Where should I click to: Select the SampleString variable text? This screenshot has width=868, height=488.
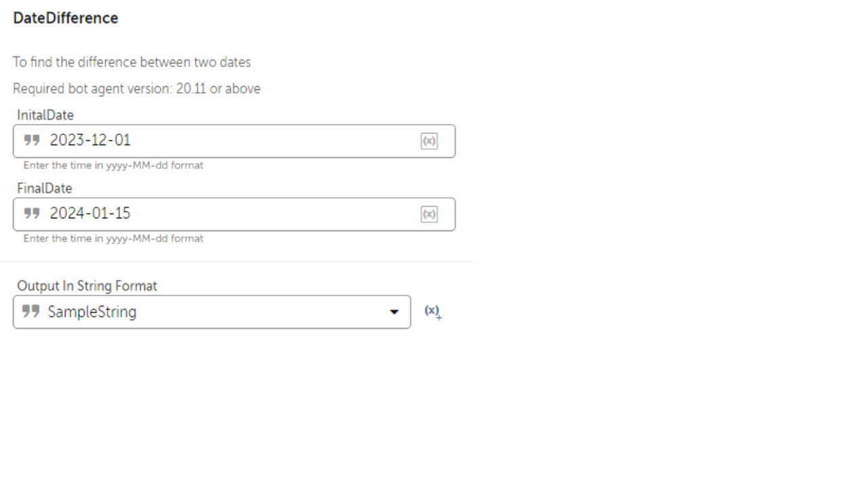(x=92, y=312)
